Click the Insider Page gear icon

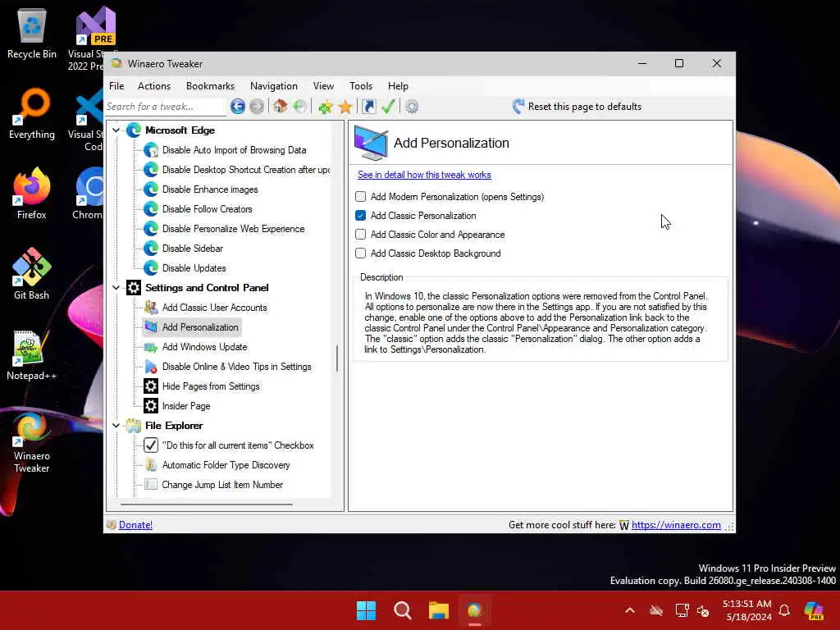[x=151, y=406]
